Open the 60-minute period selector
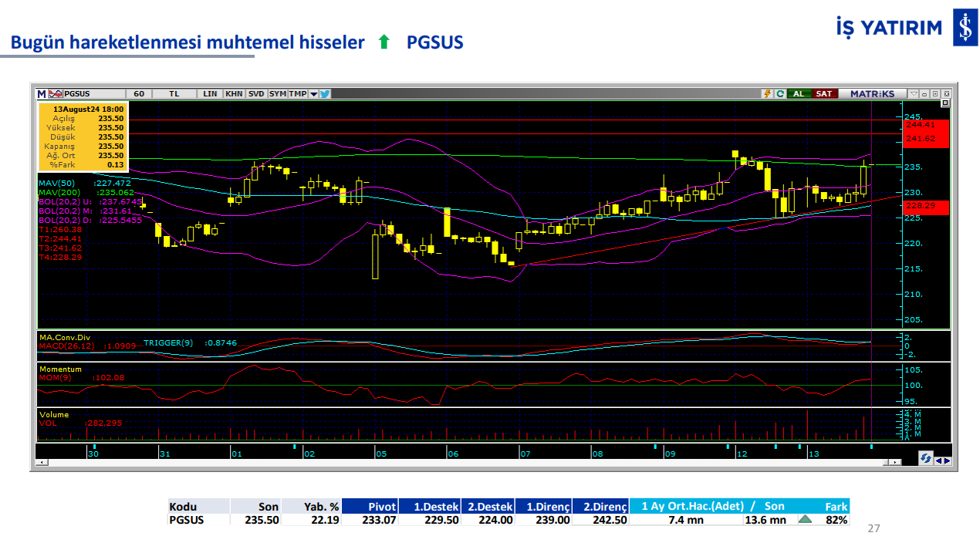 (138, 93)
